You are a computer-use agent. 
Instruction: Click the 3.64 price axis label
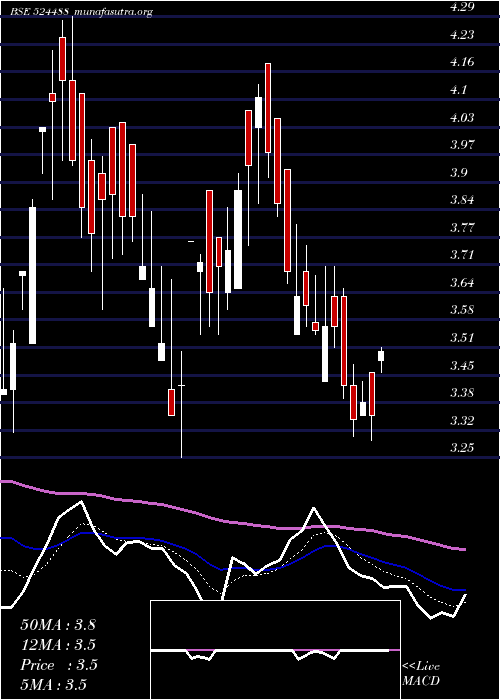[463, 283]
